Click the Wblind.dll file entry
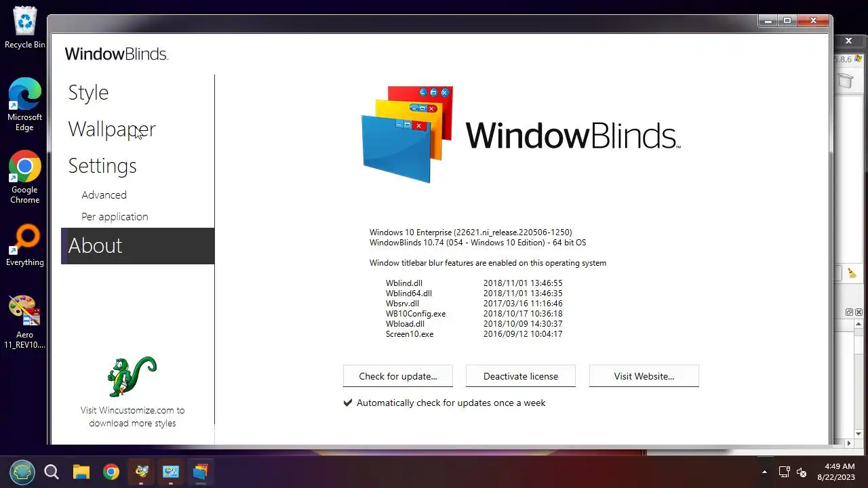 tap(404, 283)
